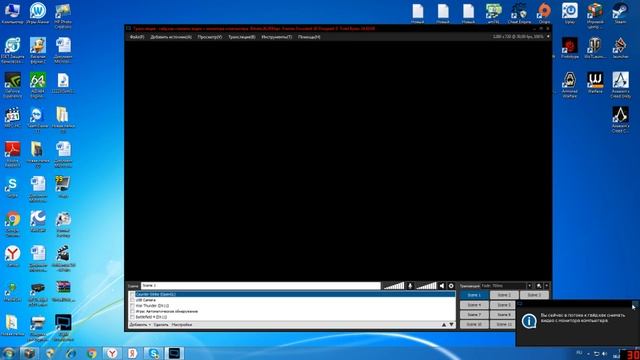Switch to Scene 3
Screen dimensions: 640x360
[534, 295]
